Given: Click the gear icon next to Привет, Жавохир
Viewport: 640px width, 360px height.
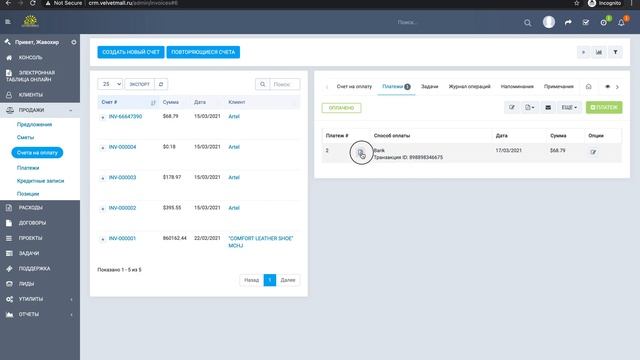Looking at the screenshot, I should [73, 42].
